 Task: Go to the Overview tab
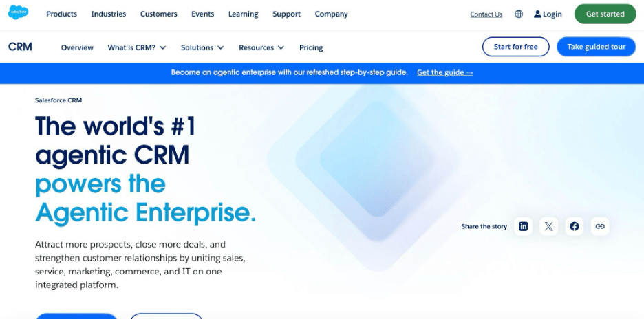77,47
